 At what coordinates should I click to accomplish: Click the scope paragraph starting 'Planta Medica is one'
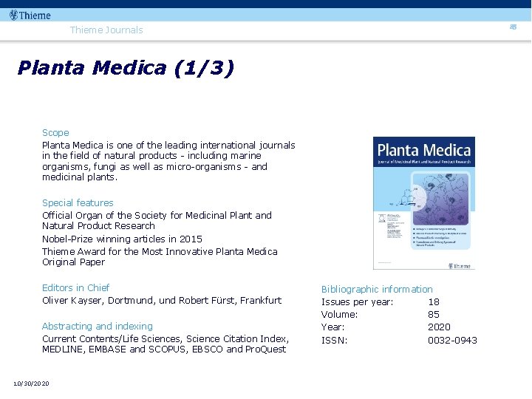click(x=168, y=161)
